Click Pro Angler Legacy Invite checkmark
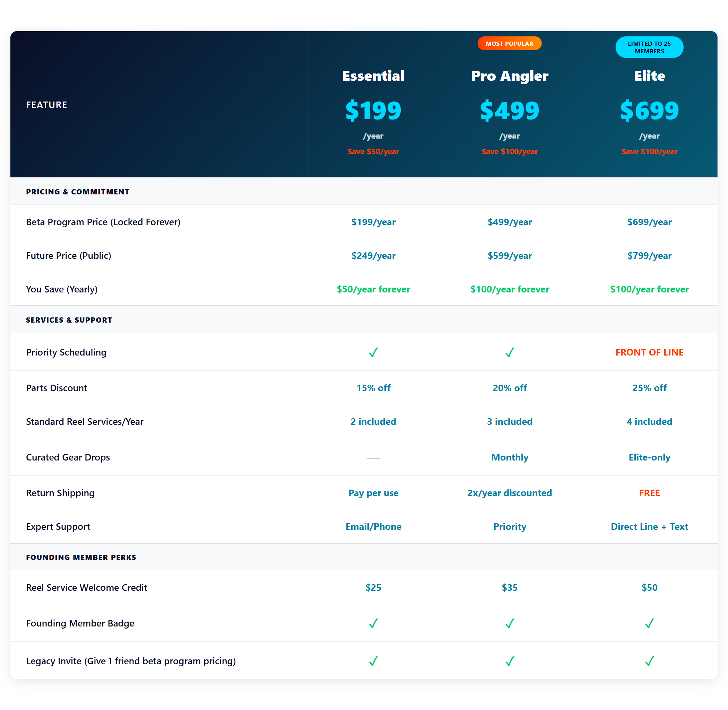The image size is (728, 710). click(510, 661)
